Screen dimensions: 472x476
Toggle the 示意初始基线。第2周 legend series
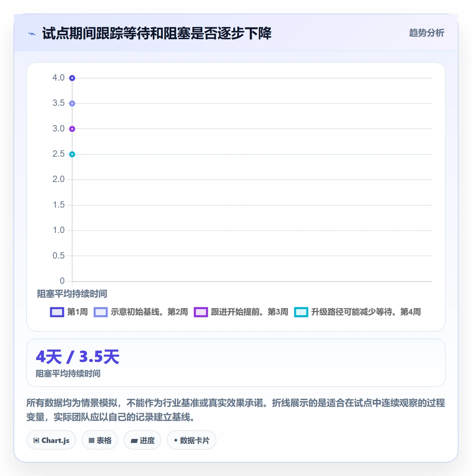click(x=141, y=312)
